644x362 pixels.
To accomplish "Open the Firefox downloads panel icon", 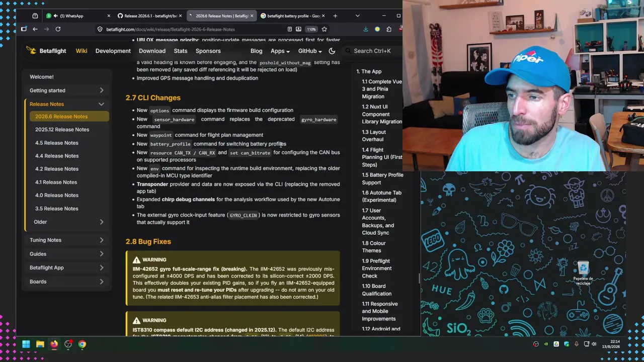I will coord(366,29).
